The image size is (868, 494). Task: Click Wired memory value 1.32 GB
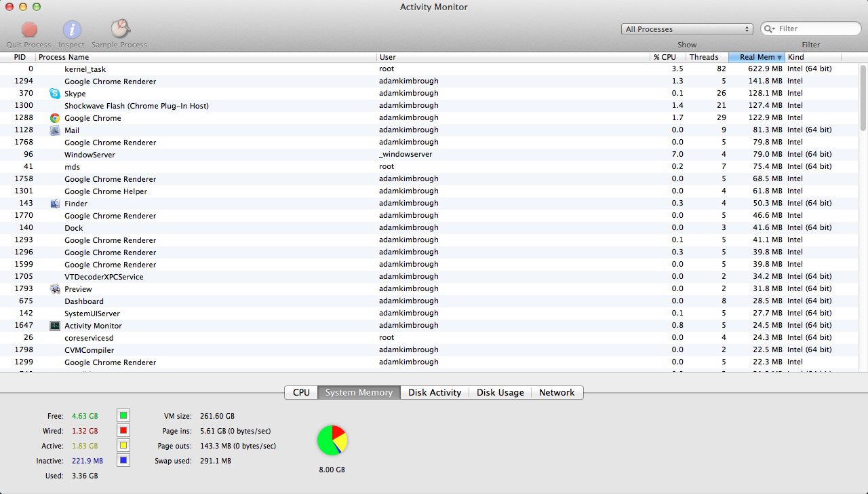85,431
